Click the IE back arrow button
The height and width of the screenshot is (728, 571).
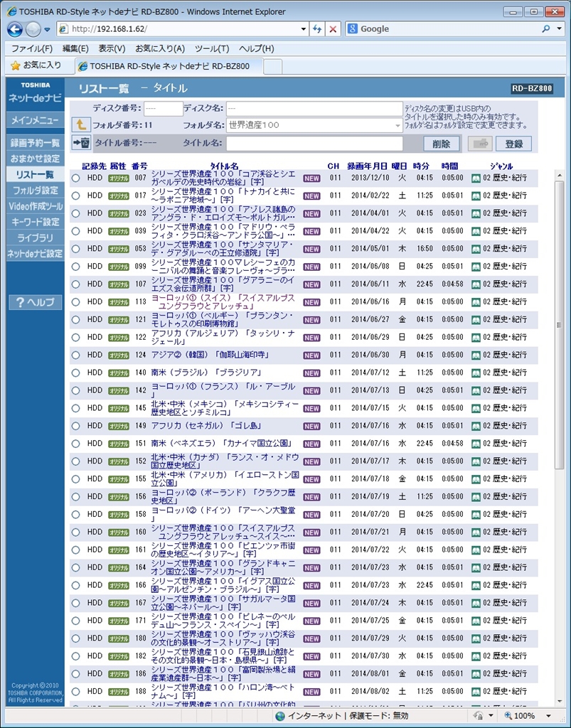[15, 29]
